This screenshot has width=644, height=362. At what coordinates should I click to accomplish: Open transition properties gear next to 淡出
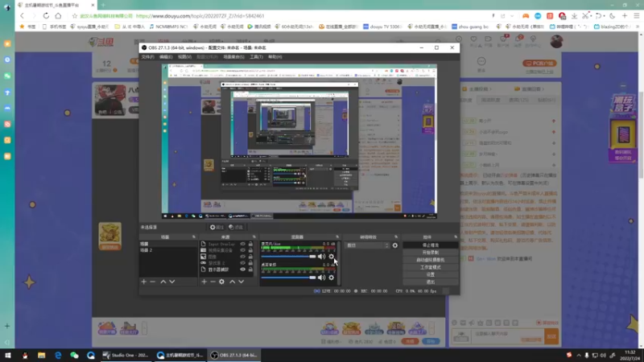click(395, 245)
